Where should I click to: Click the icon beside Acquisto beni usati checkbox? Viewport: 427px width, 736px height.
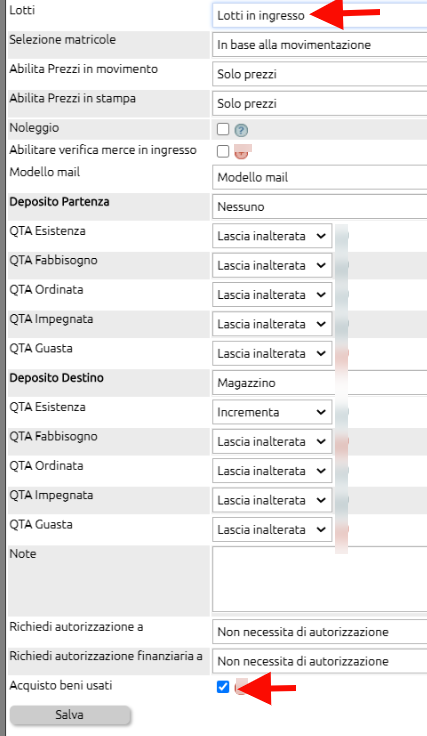pos(241,687)
